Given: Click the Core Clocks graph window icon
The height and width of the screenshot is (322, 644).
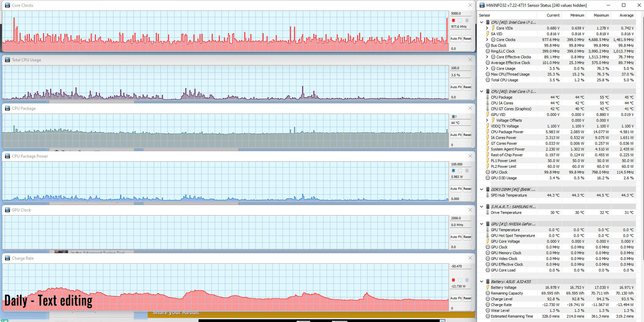Looking at the screenshot, I should (x=7, y=5).
